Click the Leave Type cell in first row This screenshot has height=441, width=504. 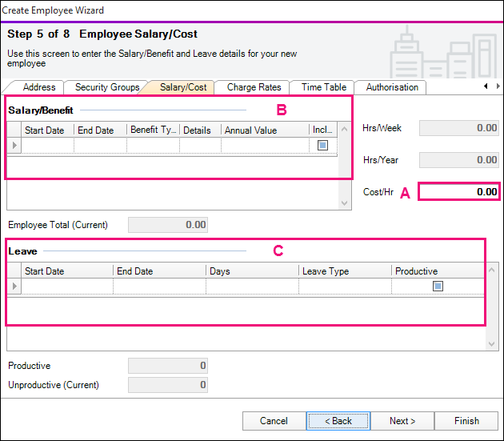point(345,287)
